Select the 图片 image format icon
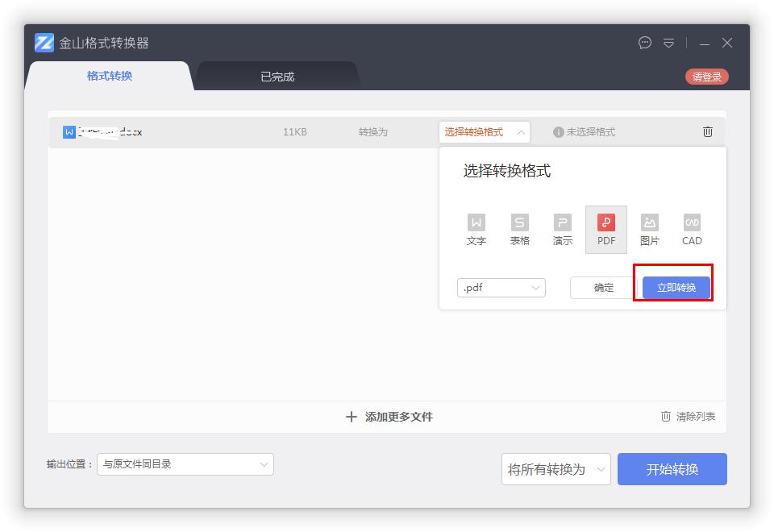Image resolution: width=774 pixels, height=532 pixels. [x=649, y=229]
